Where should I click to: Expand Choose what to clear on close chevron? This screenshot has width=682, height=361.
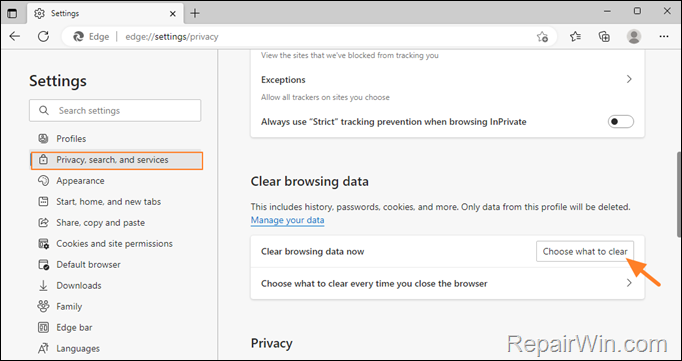629,283
